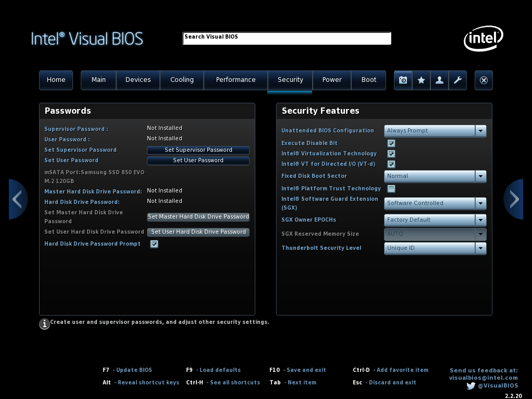Click the Twitter bird icon
Screen dimensions: 532x399
click(x=471, y=386)
